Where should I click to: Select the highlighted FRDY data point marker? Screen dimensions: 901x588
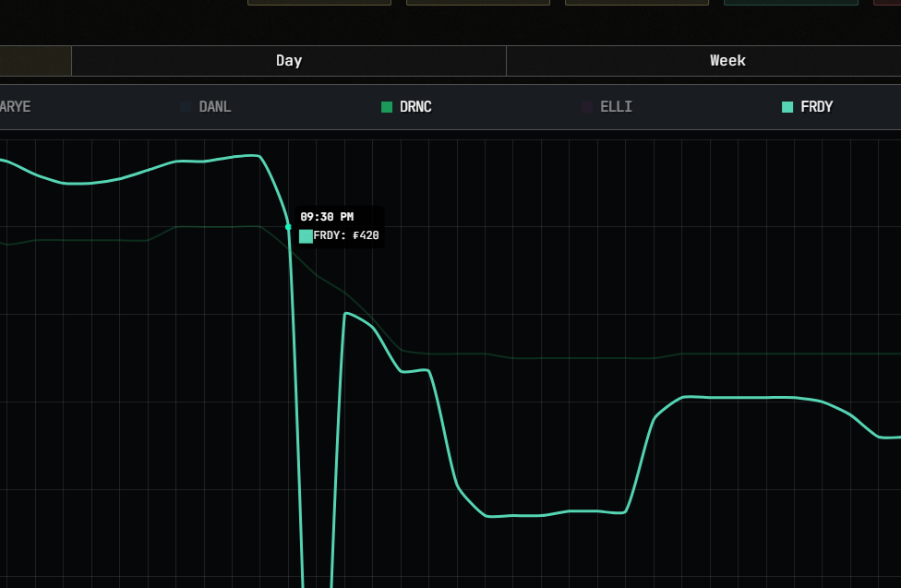coord(288,227)
